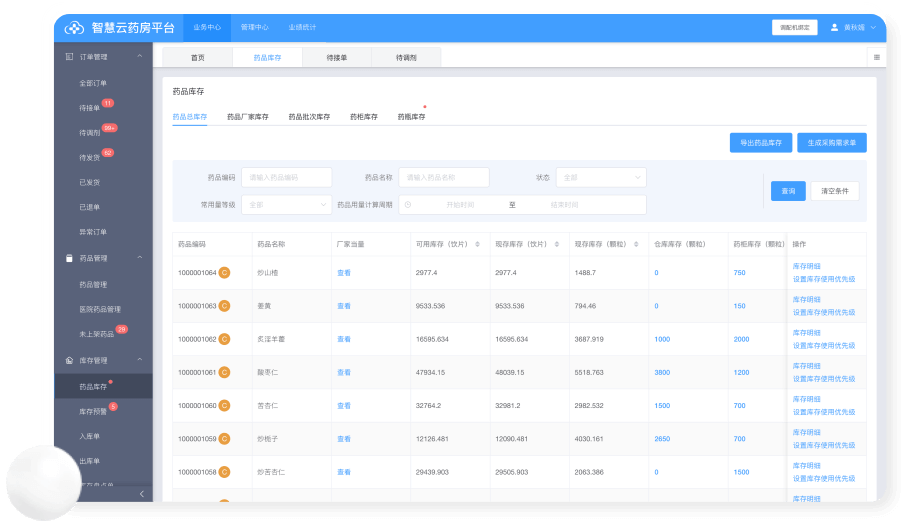Click the orange C badge for 1000001062
The width and height of the screenshot is (907, 529).
click(224, 339)
